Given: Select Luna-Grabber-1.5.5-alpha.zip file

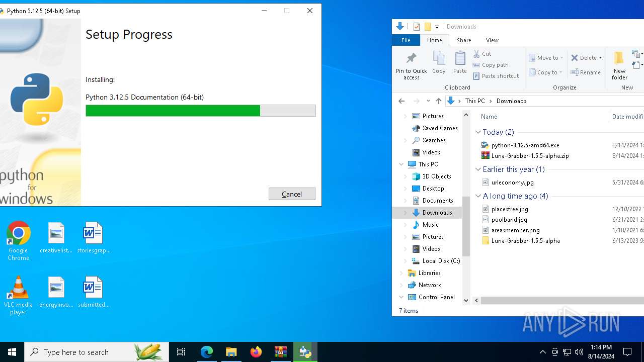Looking at the screenshot, I should pyautogui.click(x=530, y=156).
